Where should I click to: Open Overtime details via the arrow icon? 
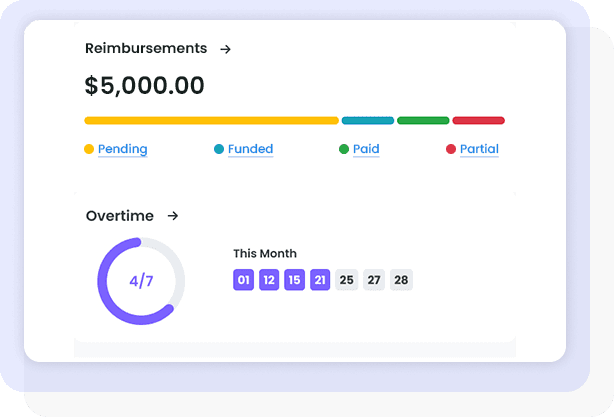click(x=173, y=216)
